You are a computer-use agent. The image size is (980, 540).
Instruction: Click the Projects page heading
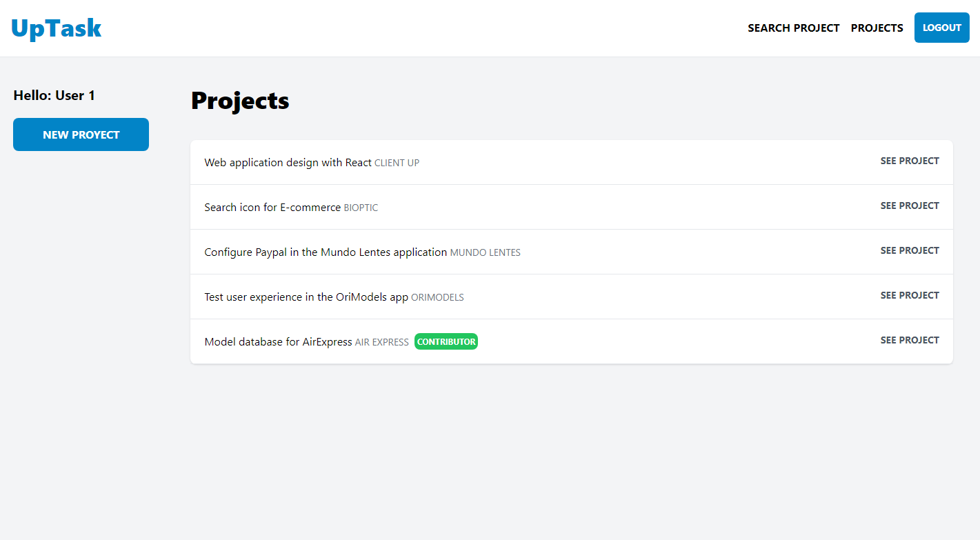[x=240, y=101]
